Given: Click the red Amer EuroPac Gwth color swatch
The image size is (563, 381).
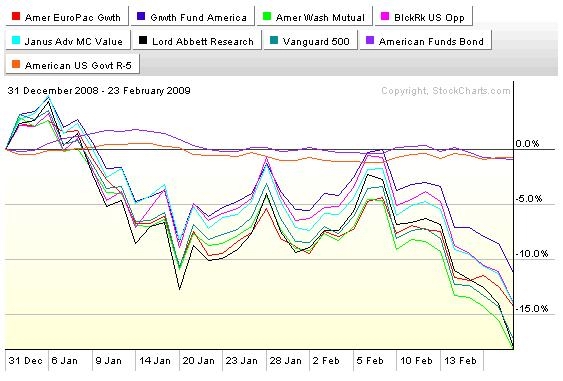Looking at the screenshot, I should [x=16, y=16].
